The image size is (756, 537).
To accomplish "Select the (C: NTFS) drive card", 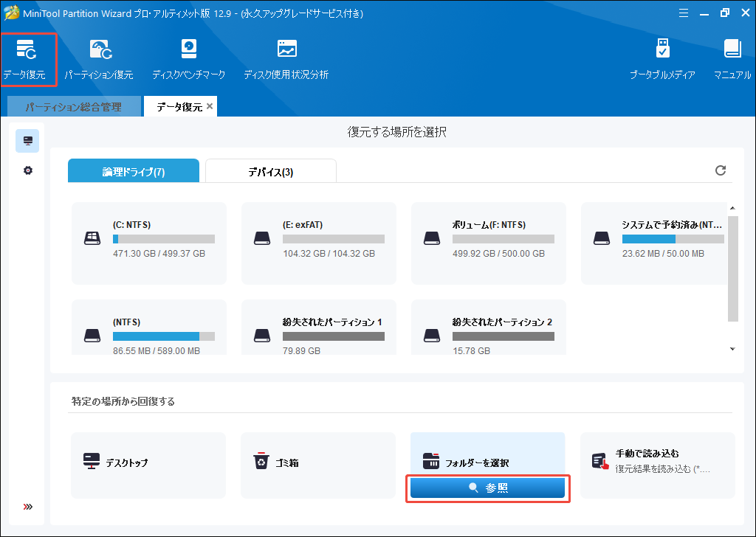I will [x=149, y=243].
